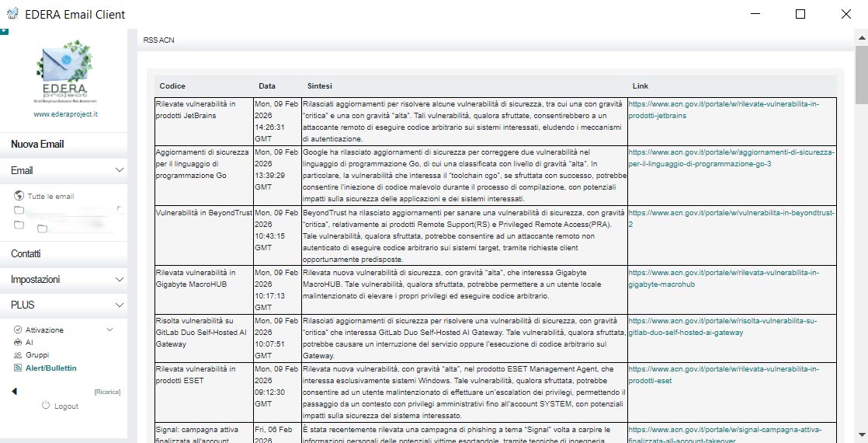This screenshot has width=868, height=443.
Task: Select the 'Vulnerabilità in BeyondTrust' cell
Action: pyautogui.click(x=204, y=235)
